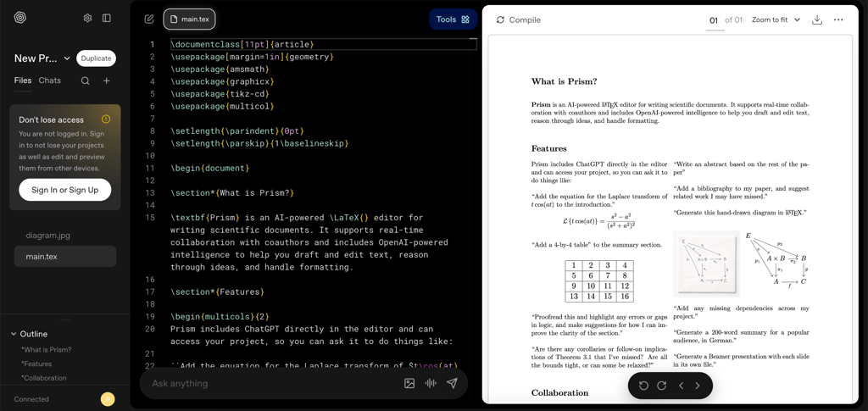Viewport: 868px width, 411px height.
Task: Switch to the Files tab
Action: [x=23, y=81]
